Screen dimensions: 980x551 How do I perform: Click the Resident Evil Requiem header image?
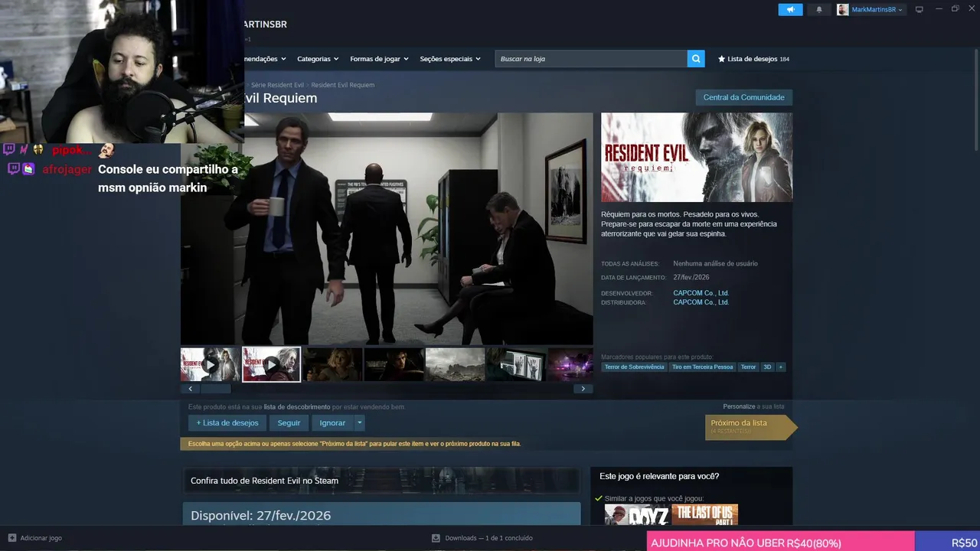(x=697, y=158)
